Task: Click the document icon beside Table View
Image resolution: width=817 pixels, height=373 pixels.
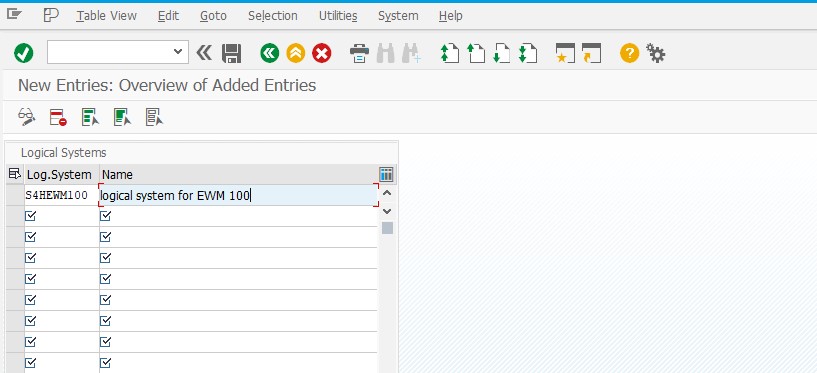Action: 51,15
